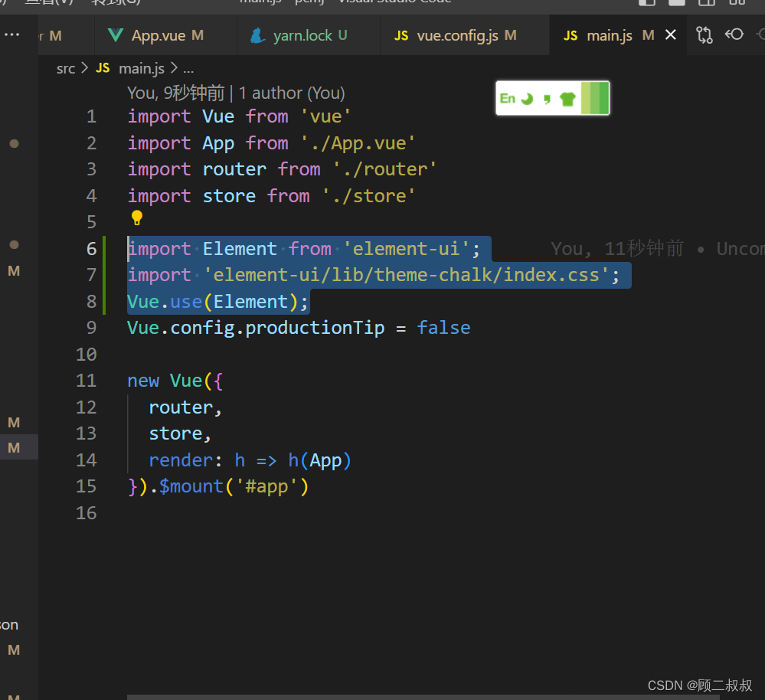Click the feather icon on the yarn.lock tab
Screen dimensions: 765x700
pos(257,34)
